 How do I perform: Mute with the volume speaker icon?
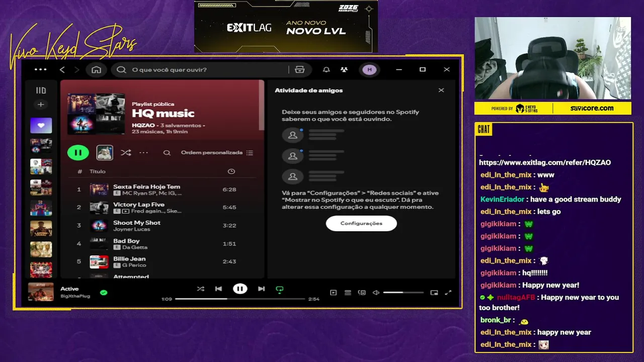[x=376, y=293]
